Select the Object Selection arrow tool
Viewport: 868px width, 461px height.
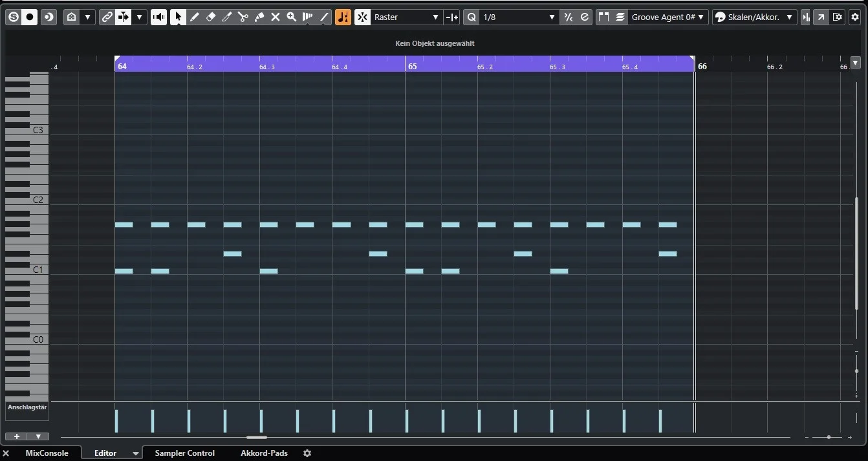[178, 17]
